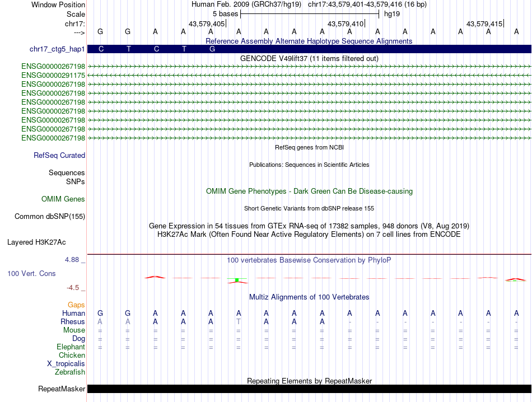
Task: Click the 5 bases scale bar text
Action: tap(225, 14)
